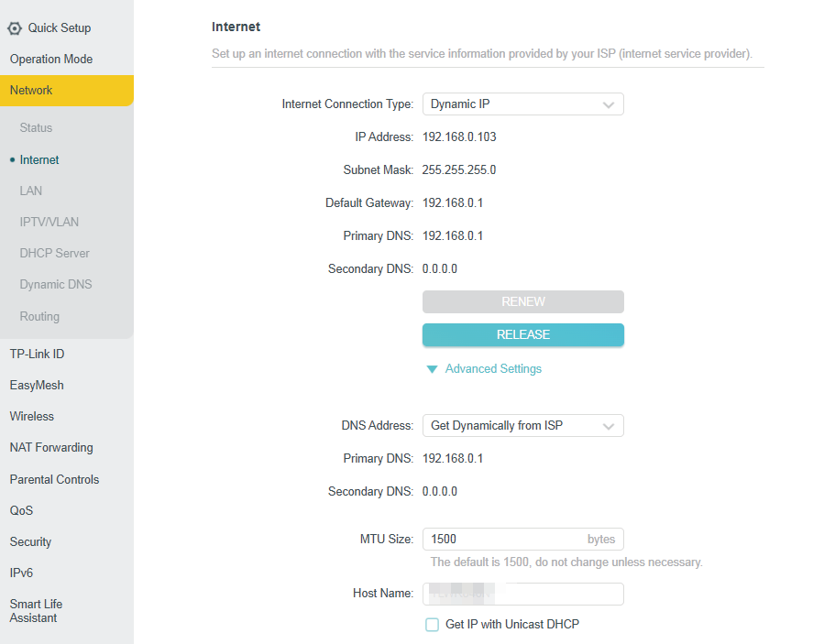Go to the Status submenu page
Screen dimensions: 835x644
pos(36,128)
